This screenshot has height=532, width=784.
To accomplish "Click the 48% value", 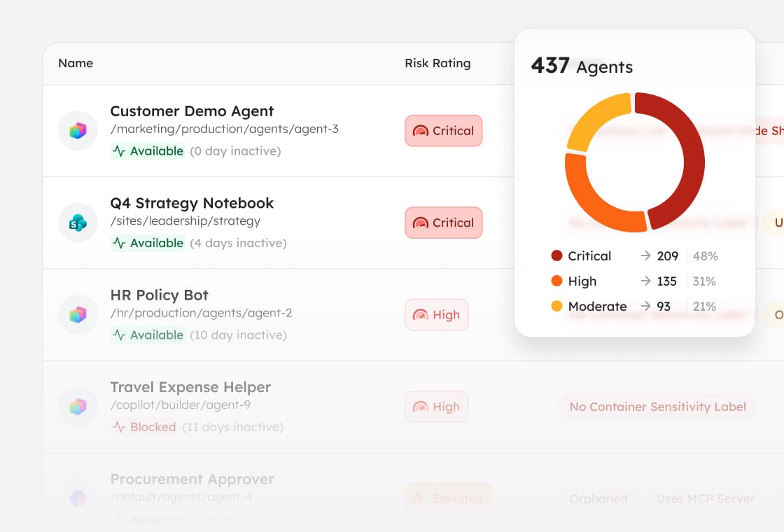I will click(x=706, y=256).
